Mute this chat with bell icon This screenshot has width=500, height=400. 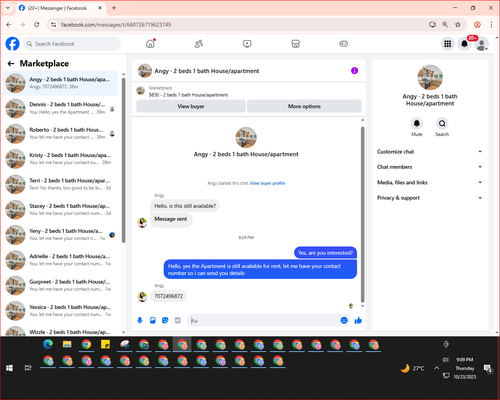pyautogui.click(x=417, y=124)
